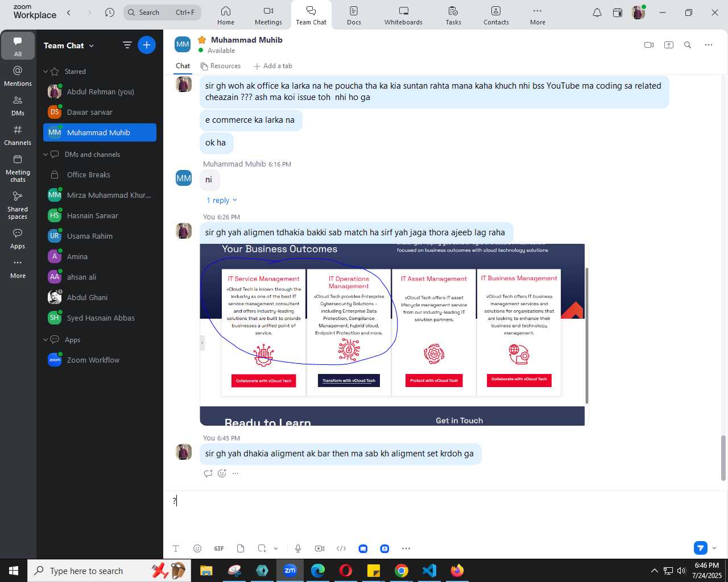The image size is (728, 582).
Task: Open the Contacts tab
Action: 496,15
